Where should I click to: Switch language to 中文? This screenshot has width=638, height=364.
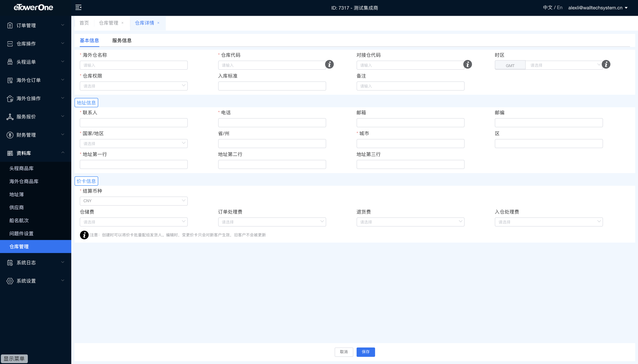(547, 8)
